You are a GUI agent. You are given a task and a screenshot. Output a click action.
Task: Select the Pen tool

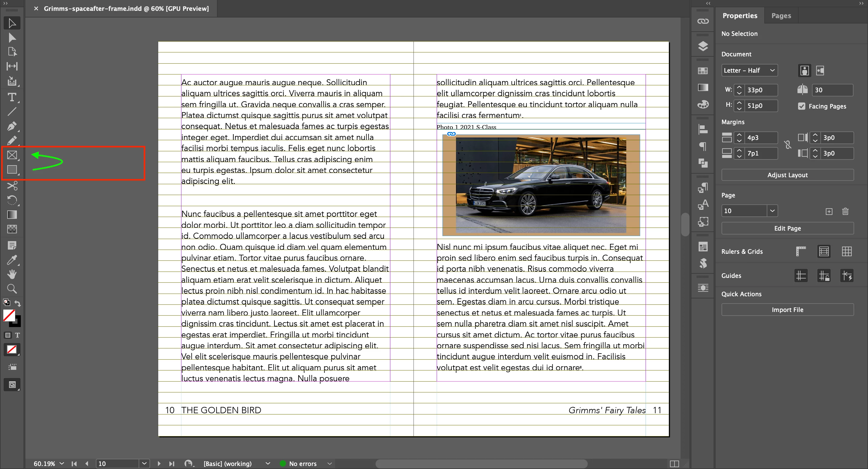pyautogui.click(x=12, y=126)
